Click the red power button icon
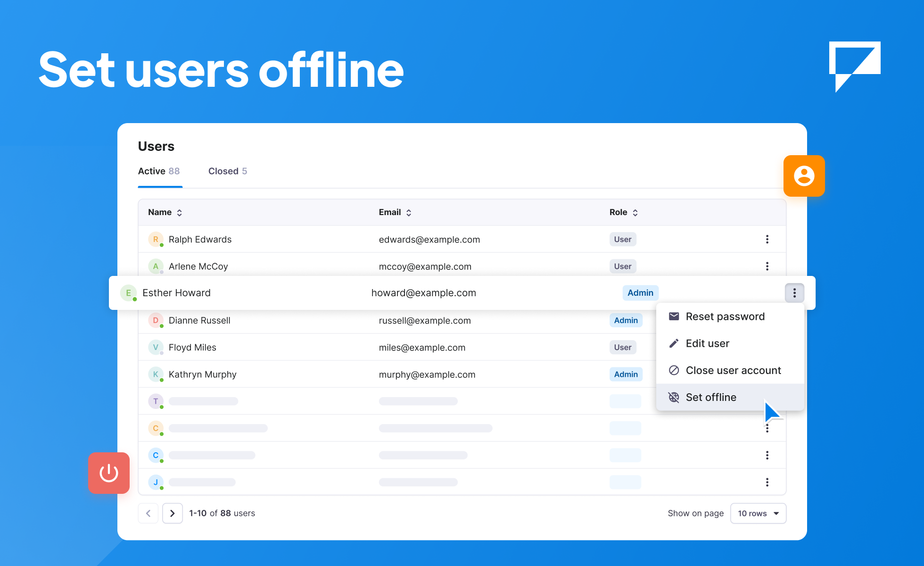 click(x=109, y=473)
